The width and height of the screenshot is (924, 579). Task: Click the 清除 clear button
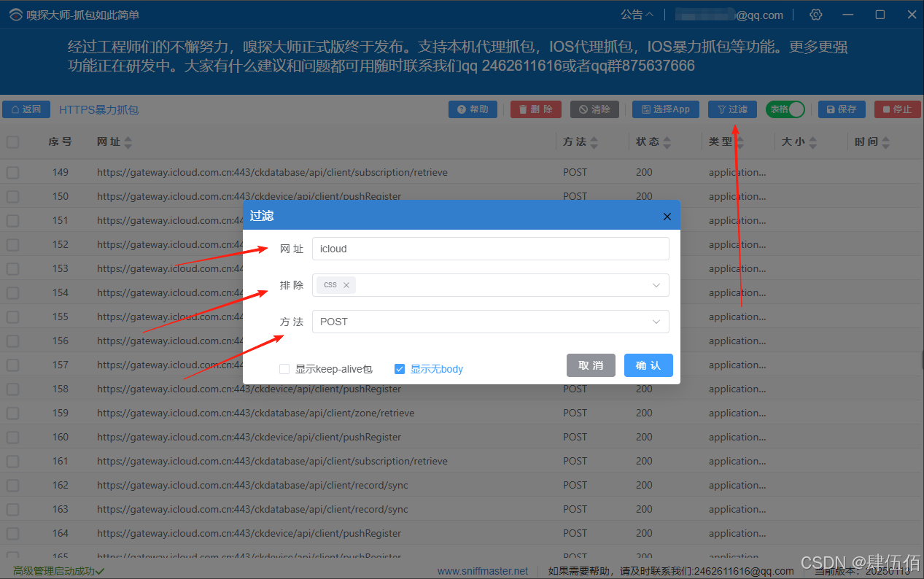pos(594,109)
